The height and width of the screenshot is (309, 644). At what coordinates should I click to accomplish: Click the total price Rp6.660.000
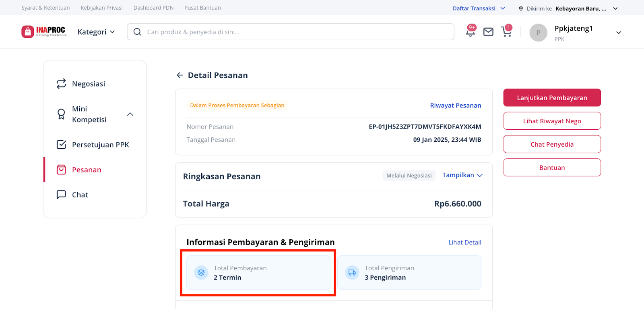tap(458, 204)
